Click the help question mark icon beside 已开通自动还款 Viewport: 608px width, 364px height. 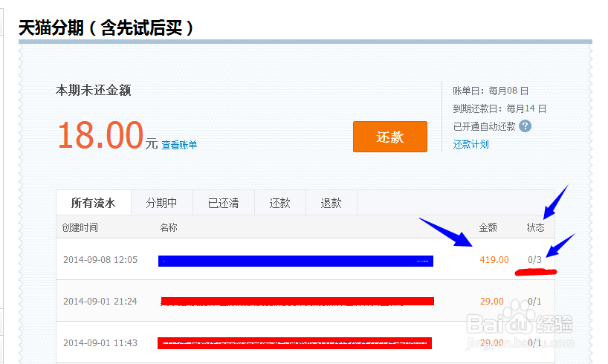(525, 126)
